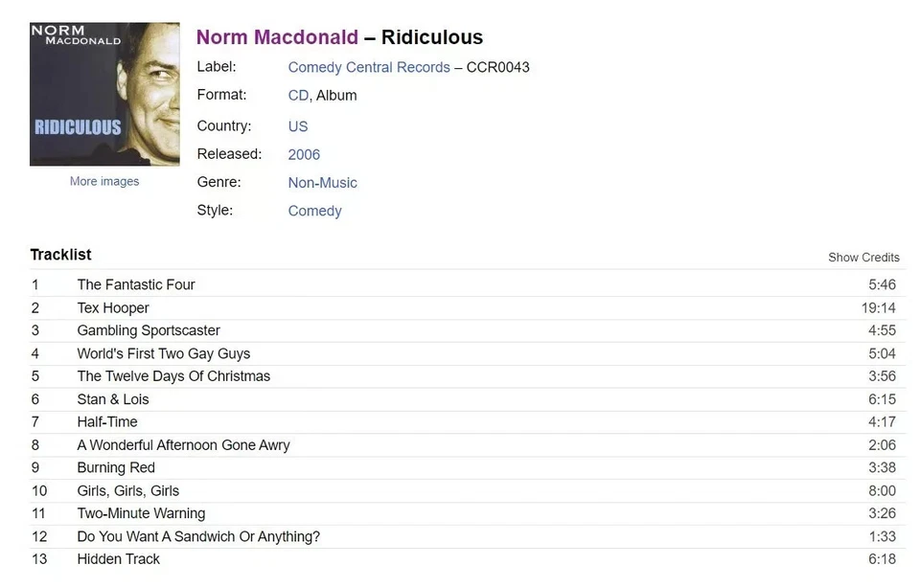920x588 pixels.
Task: Click The Twelve Days Of Christmas track
Action: tap(173, 376)
